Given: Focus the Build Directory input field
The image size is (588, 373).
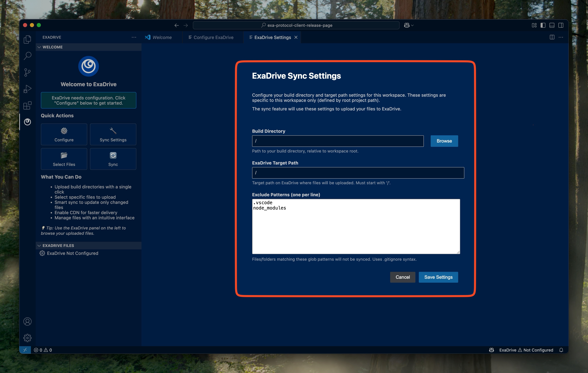Looking at the screenshot, I should click(338, 141).
